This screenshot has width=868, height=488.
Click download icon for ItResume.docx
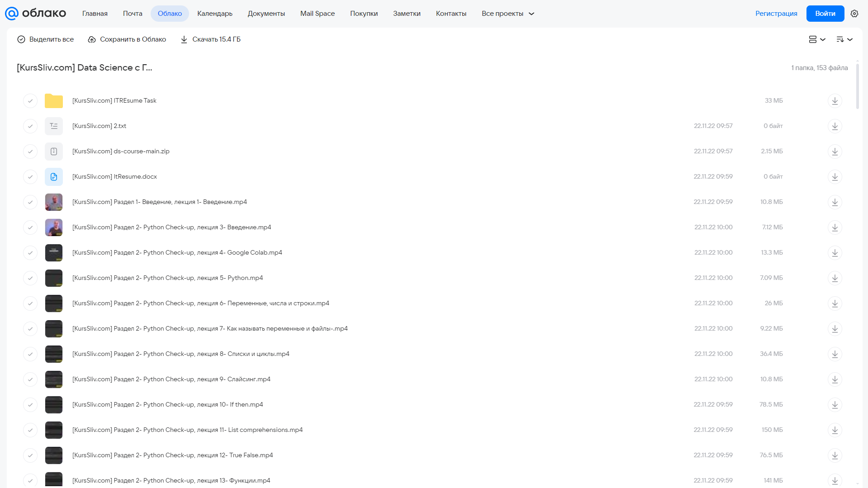[x=835, y=177]
